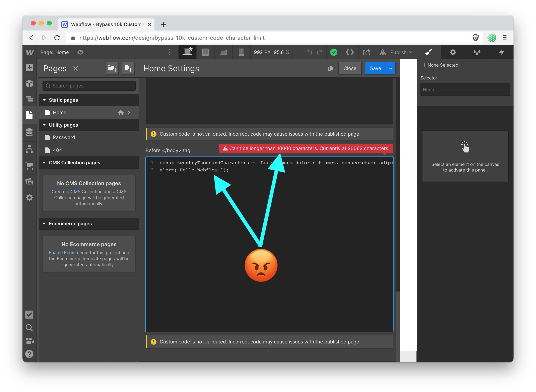Click the Search pages field

point(89,86)
